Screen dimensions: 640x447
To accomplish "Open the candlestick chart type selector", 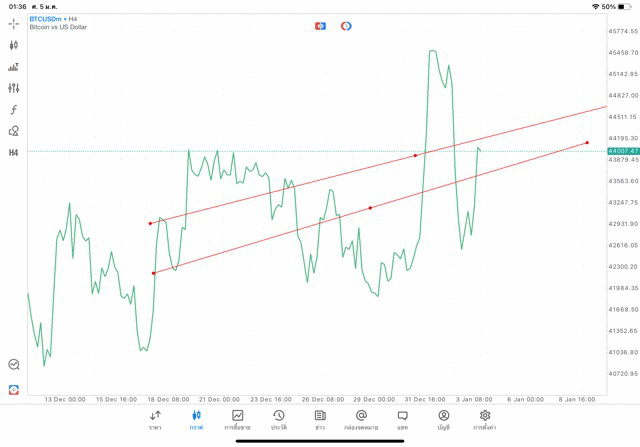I will pos(14,45).
